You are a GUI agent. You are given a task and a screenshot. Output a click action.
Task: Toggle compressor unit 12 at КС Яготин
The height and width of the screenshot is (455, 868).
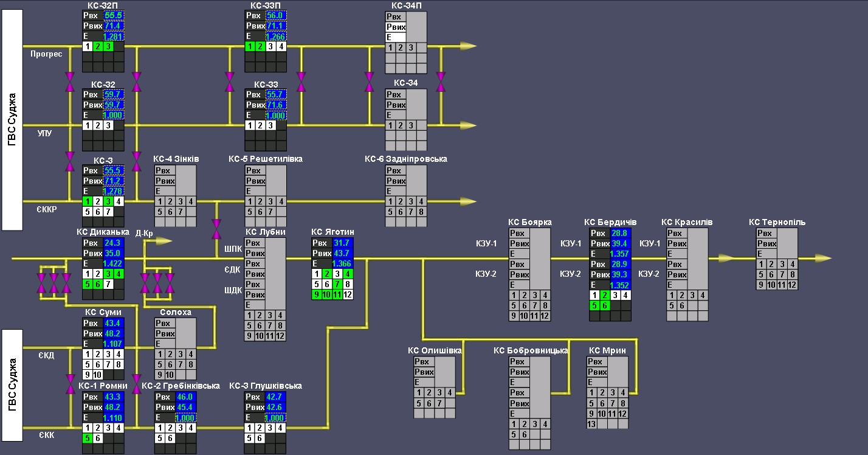[348, 294]
